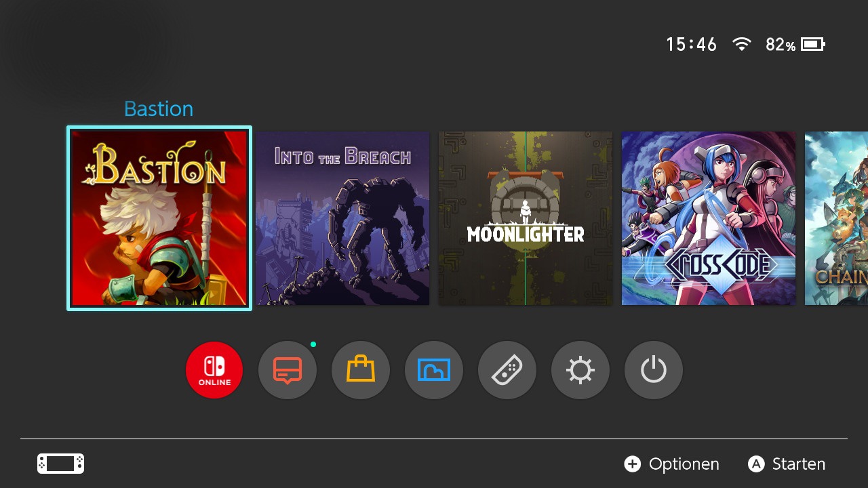Click the power Sleep Mode icon
This screenshot has width=868, height=488.
click(654, 370)
